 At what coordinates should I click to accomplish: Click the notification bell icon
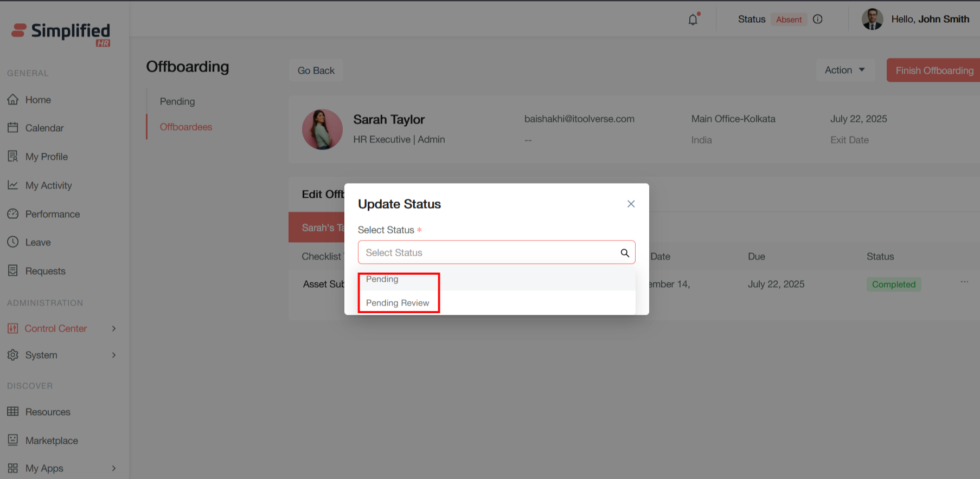693,20
